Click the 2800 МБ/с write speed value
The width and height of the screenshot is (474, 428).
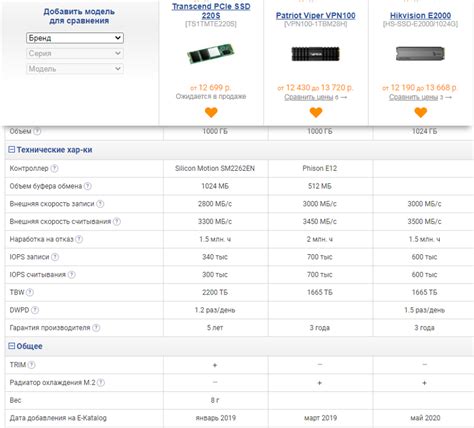pos(215,204)
